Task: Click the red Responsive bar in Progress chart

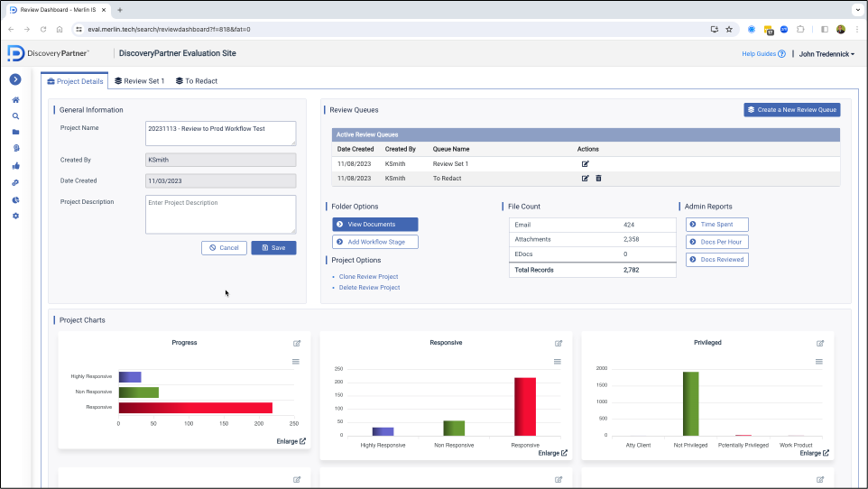Action: (195, 408)
